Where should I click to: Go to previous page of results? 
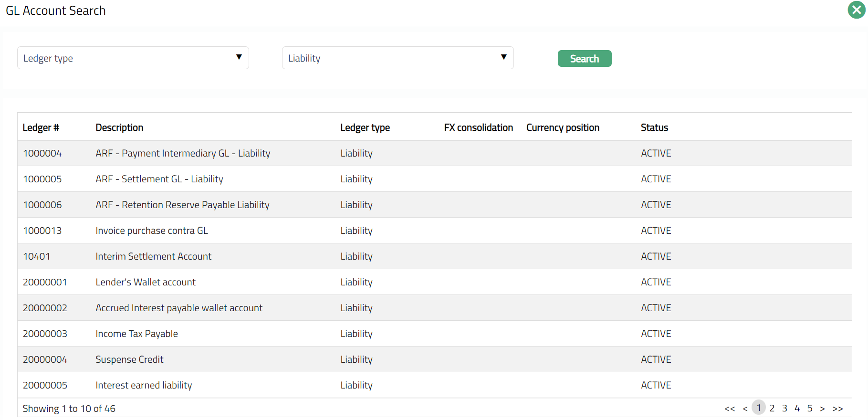(745, 409)
